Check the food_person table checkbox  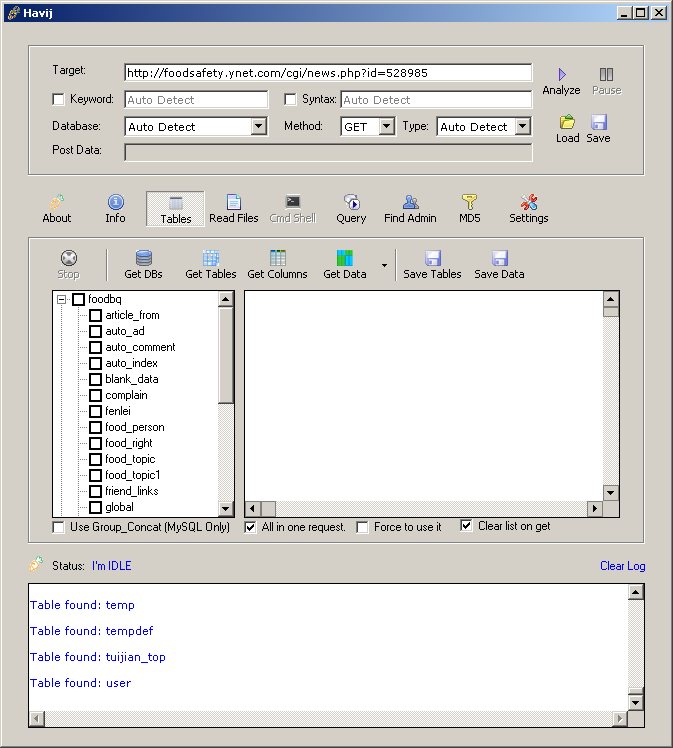[96, 427]
